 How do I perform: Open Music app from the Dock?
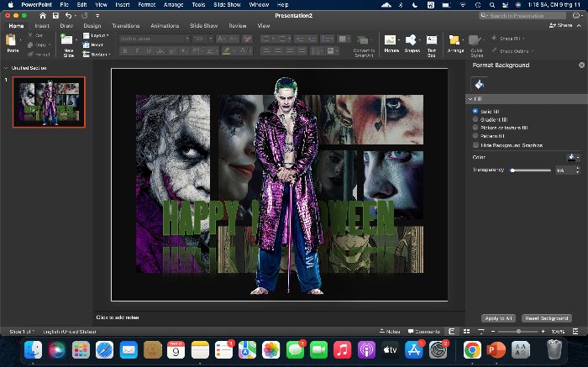(x=343, y=350)
